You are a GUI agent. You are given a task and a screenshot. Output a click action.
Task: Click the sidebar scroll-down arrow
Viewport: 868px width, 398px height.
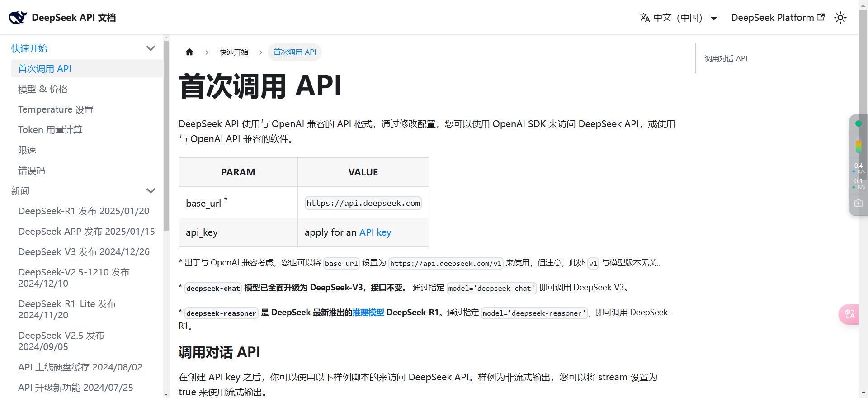coord(166,394)
